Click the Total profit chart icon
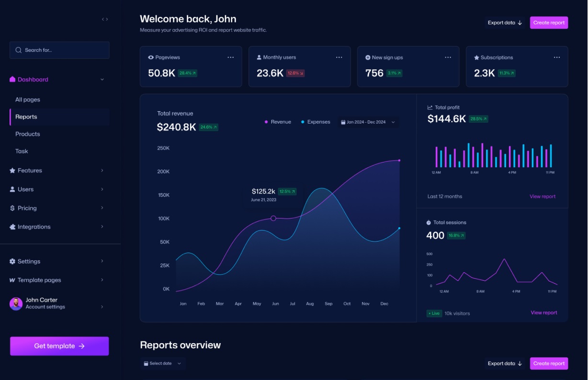Image resolution: width=588 pixels, height=380 pixels. (x=430, y=107)
